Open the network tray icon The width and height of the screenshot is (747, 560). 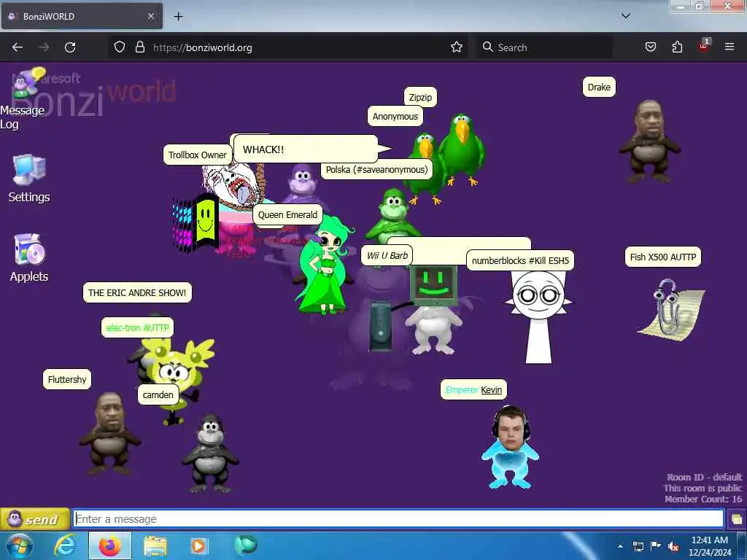[638, 546]
